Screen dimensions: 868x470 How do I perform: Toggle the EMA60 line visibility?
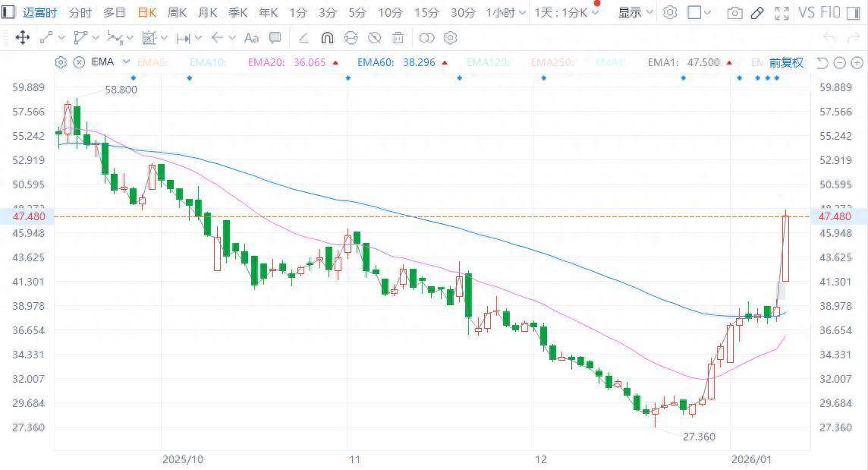[396, 63]
